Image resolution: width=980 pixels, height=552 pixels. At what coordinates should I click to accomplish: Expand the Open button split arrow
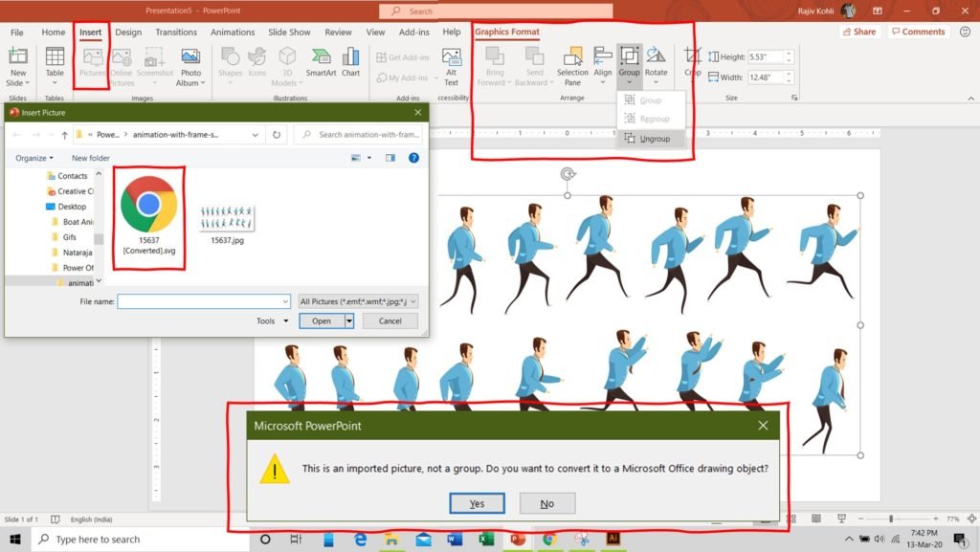click(349, 320)
